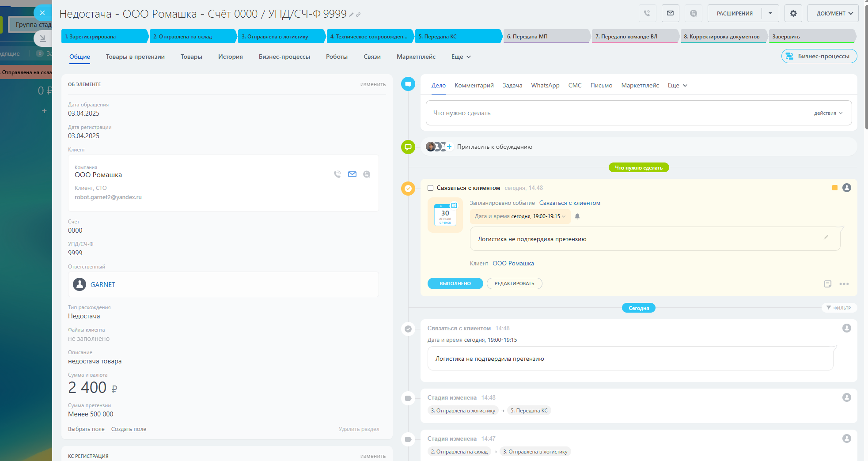
Task: Open the three-dots menu in the task card
Action: 844,284
